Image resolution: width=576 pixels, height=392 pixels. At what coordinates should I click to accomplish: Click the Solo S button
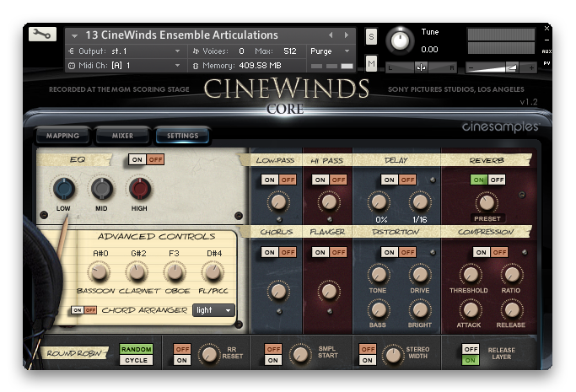(x=371, y=37)
